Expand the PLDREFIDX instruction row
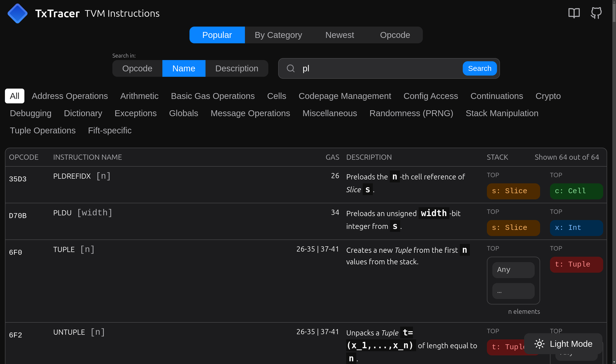 pyautogui.click(x=306, y=185)
